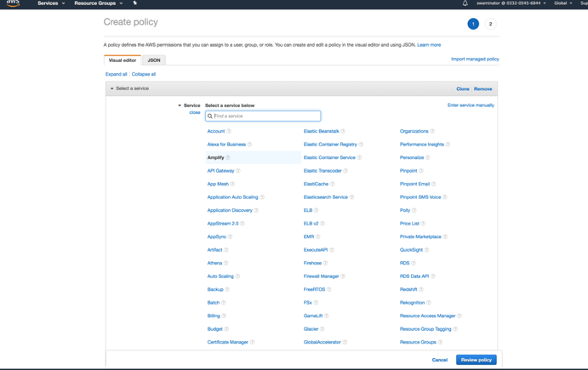The width and height of the screenshot is (588, 370).
Task: Select Resource Group Tagging service
Action: click(425, 329)
